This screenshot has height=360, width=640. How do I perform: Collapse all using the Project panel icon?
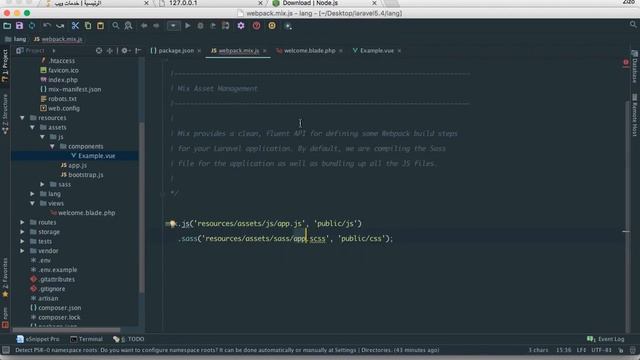pyautogui.click(x=110, y=51)
